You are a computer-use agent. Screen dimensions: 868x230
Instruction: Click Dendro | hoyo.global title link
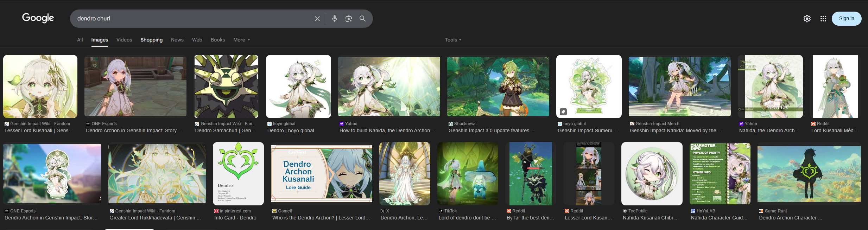click(x=291, y=130)
